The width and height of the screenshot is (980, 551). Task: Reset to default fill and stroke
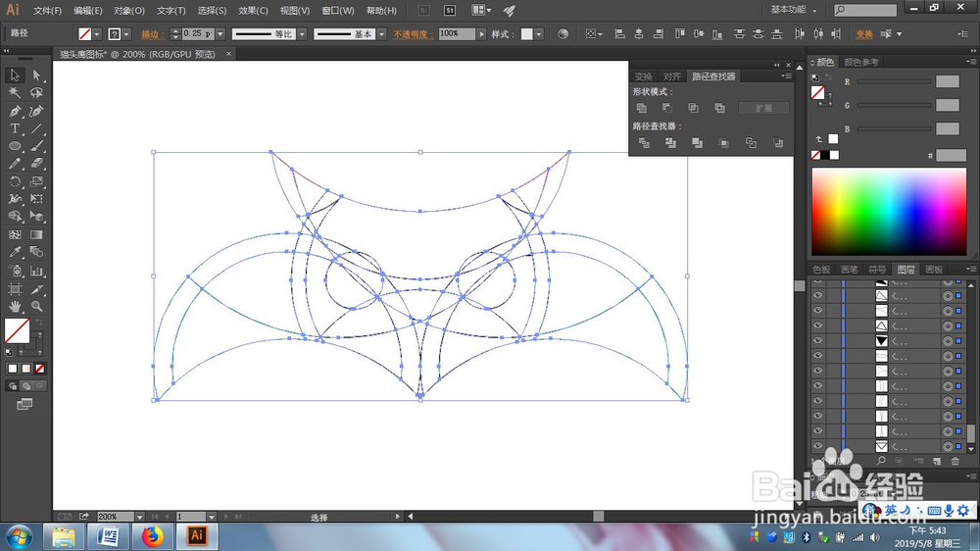9,353
